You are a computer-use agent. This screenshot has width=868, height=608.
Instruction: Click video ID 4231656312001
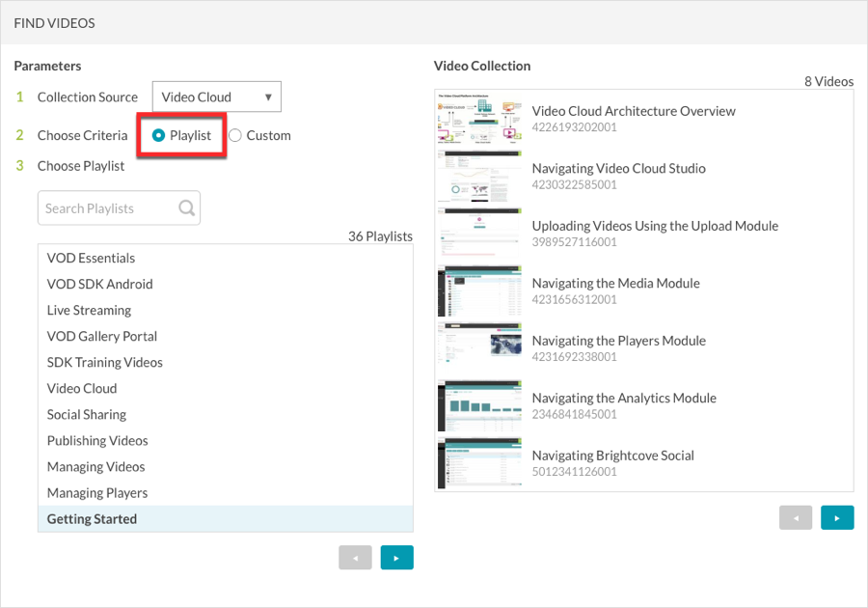[x=574, y=299]
